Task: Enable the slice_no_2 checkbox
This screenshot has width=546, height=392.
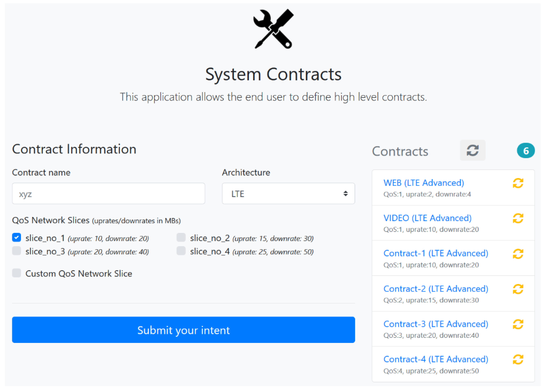Action: [x=181, y=237]
